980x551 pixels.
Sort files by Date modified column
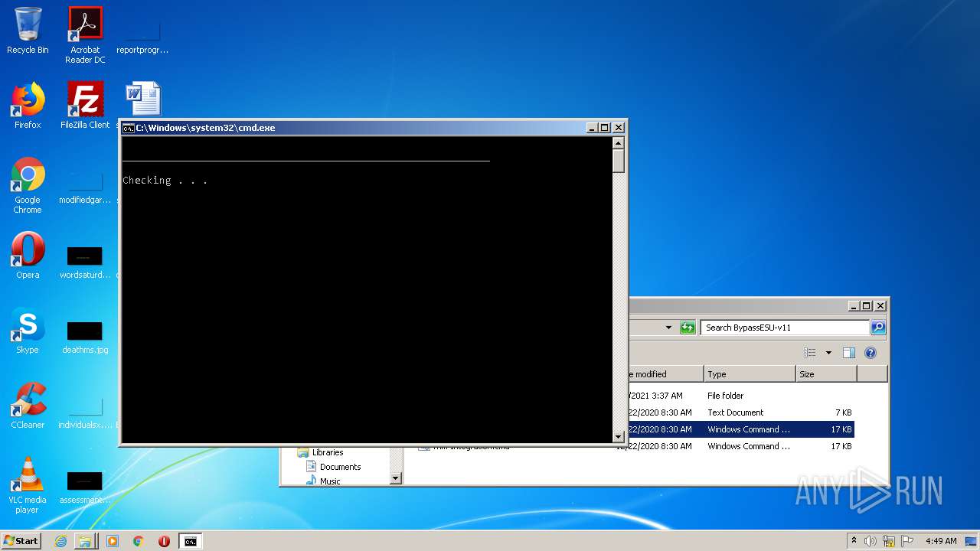click(x=665, y=374)
